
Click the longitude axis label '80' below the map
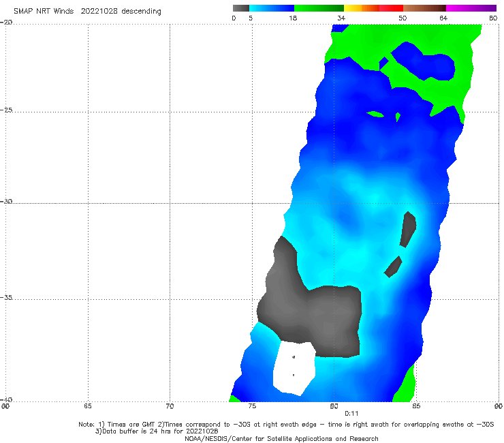(334, 406)
